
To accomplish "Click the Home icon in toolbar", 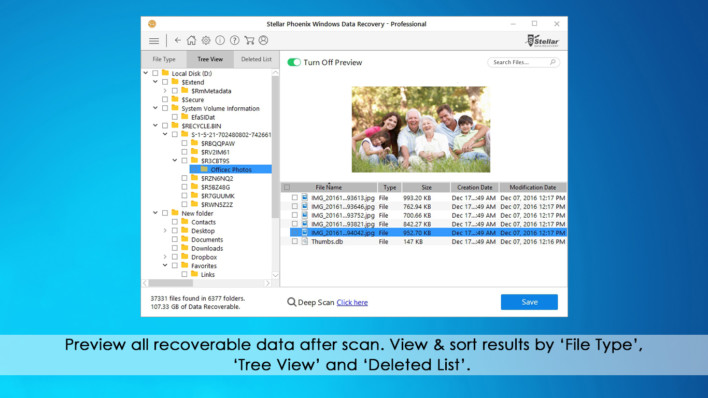I will click(x=191, y=40).
